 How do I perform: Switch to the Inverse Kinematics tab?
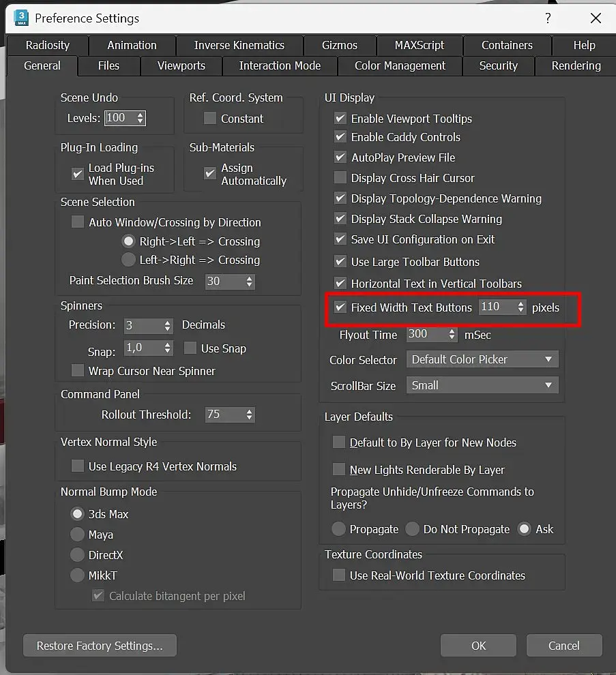(x=239, y=45)
